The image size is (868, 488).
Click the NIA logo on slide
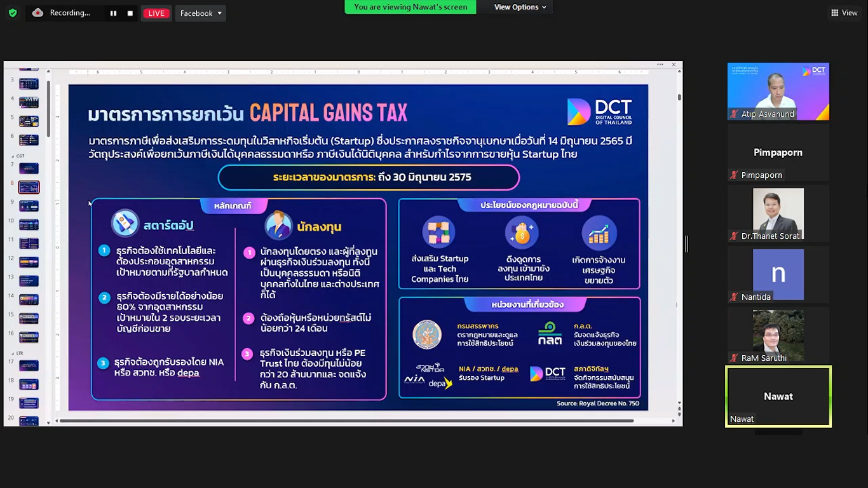coord(414,379)
